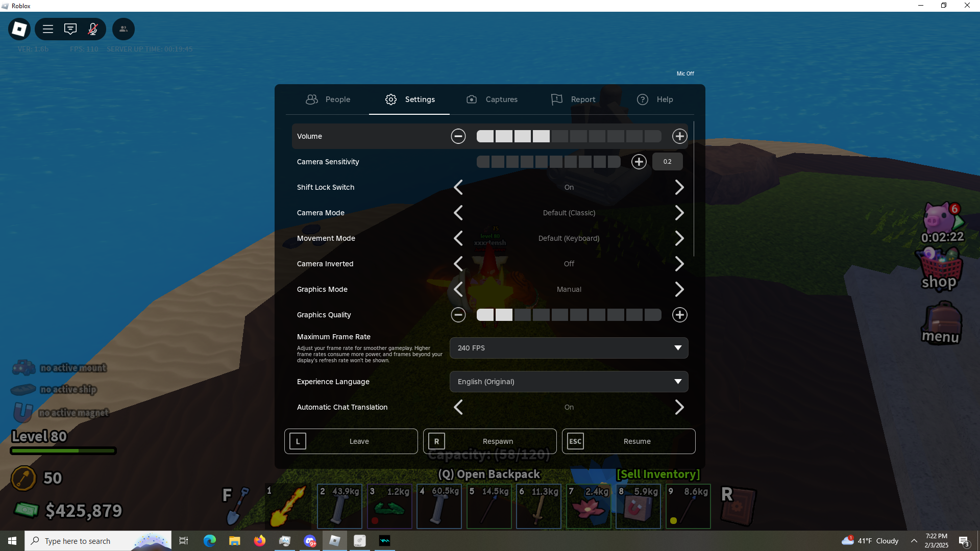Toggle Camera Inverted with left arrow
Image resolution: width=980 pixels, height=551 pixels.
tap(458, 264)
